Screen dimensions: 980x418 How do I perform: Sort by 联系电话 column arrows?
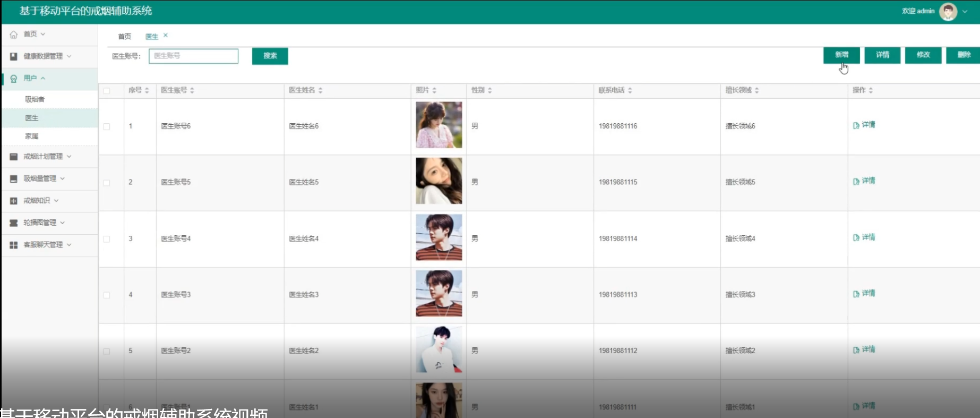[x=630, y=90]
